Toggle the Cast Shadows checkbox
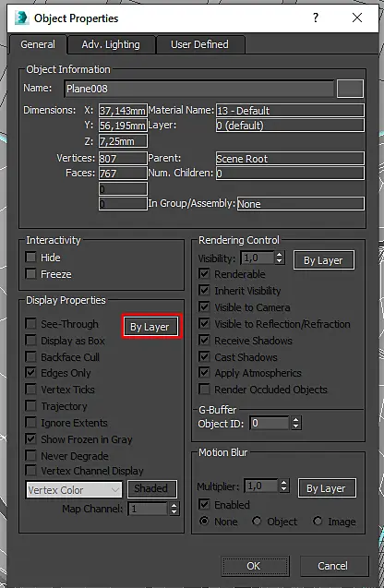The image size is (384, 588). (x=204, y=356)
